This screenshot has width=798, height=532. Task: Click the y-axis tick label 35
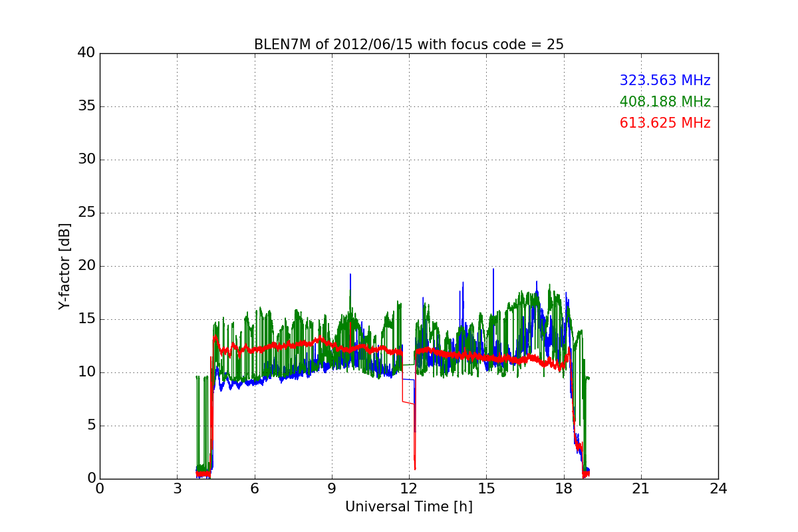coord(86,106)
